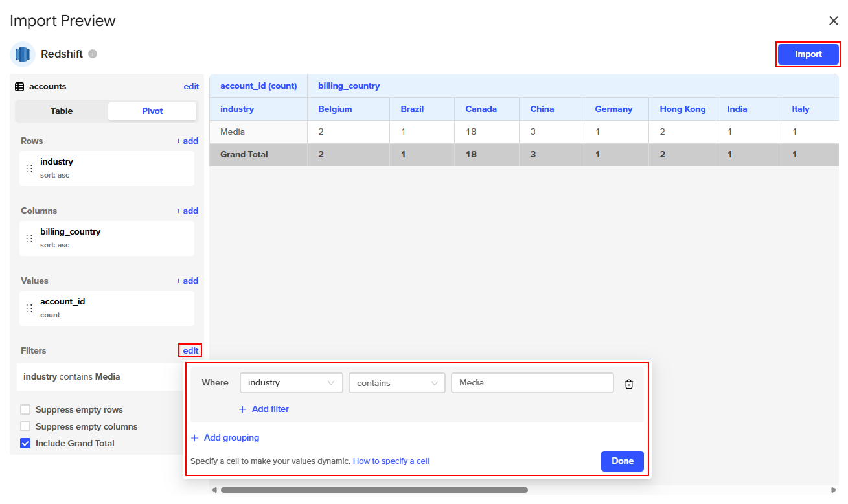Enable Suppress empty columns

[25, 427]
